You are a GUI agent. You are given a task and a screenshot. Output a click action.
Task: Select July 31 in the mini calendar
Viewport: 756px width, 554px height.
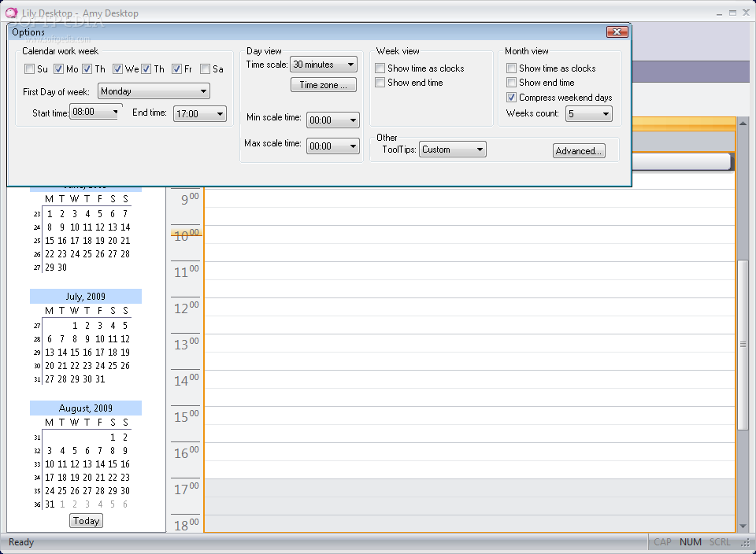click(x=100, y=379)
